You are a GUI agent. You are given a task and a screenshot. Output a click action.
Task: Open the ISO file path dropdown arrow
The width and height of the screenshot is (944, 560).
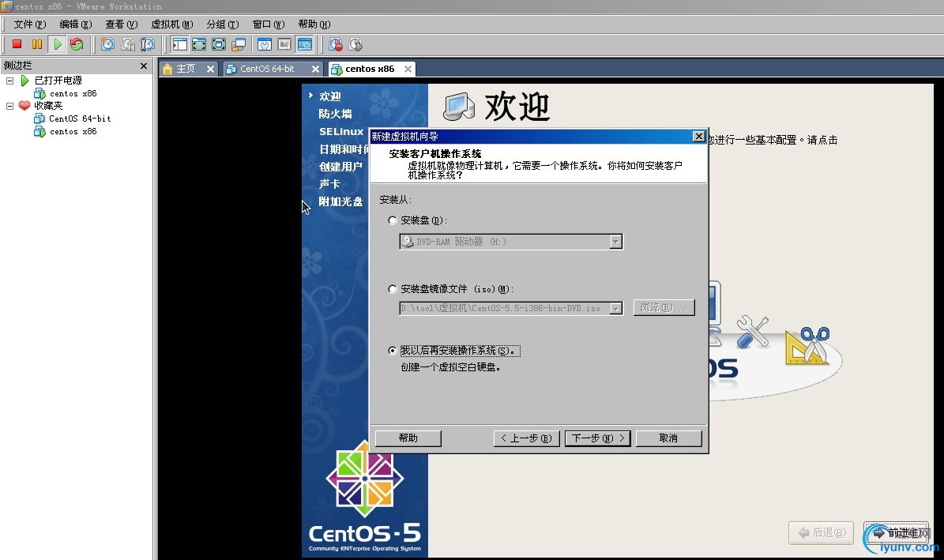click(x=615, y=308)
